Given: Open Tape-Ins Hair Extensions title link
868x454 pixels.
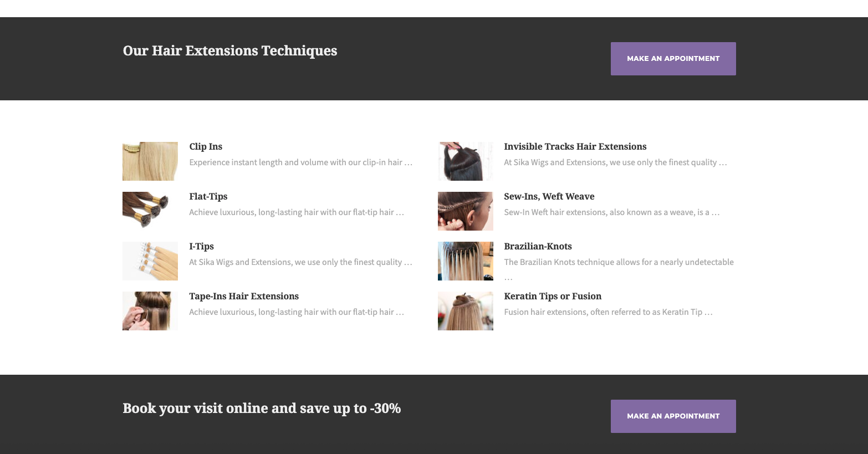Looking at the screenshot, I should point(244,296).
